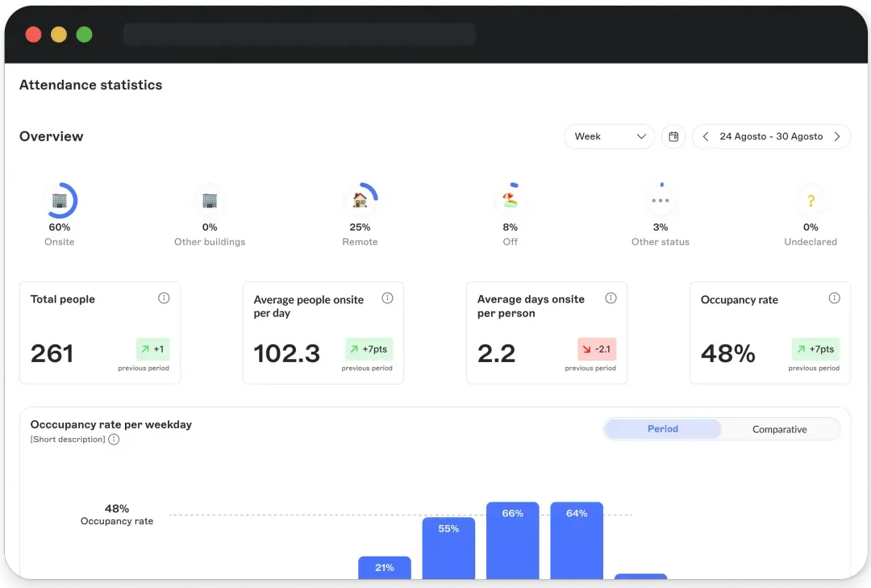The height and width of the screenshot is (588, 871).
Task: Click the 48% value in Occupancy rate card
Action: [x=727, y=353]
